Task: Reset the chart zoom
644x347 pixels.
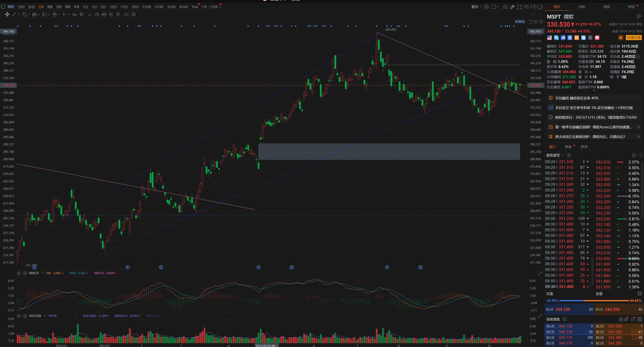Action: [531, 22]
